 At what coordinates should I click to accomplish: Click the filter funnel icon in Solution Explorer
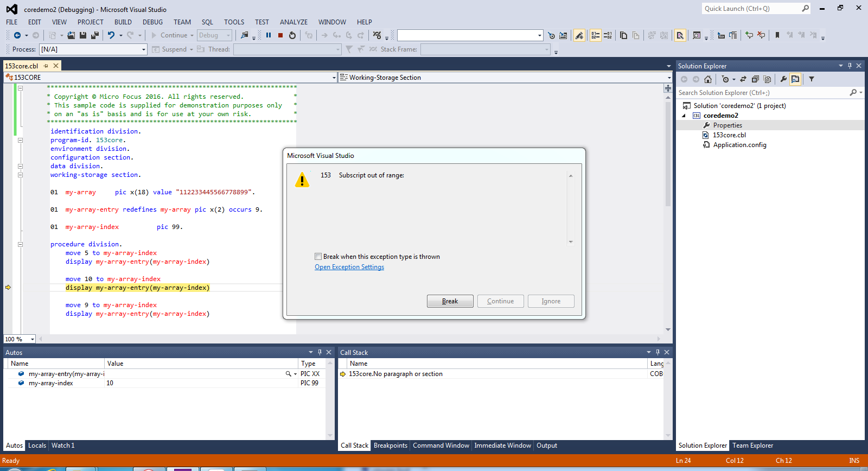pos(812,79)
